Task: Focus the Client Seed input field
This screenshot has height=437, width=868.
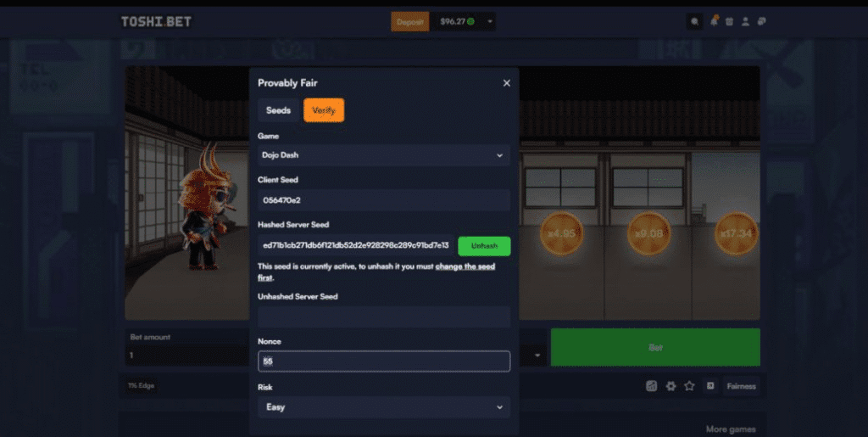Action: [x=383, y=200]
